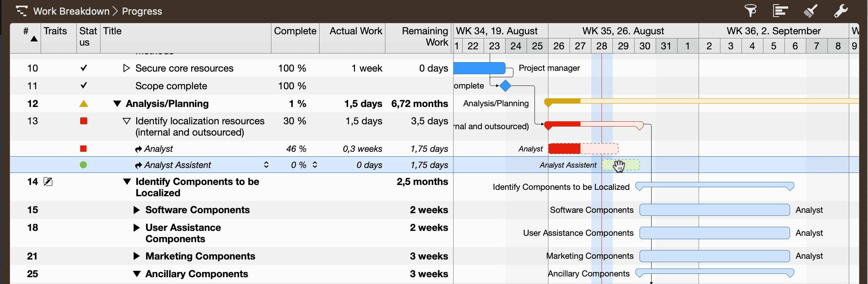Select the paintbrush styles icon
This screenshot has width=868, height=284.
(x=810, y=11)
